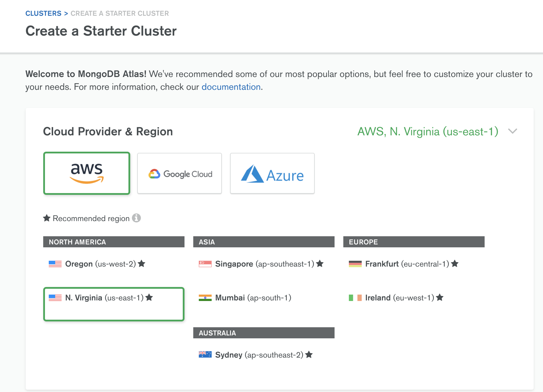Click the star next to Sydney region
Screen dimensions: 543x392
[x=309, y=355]
